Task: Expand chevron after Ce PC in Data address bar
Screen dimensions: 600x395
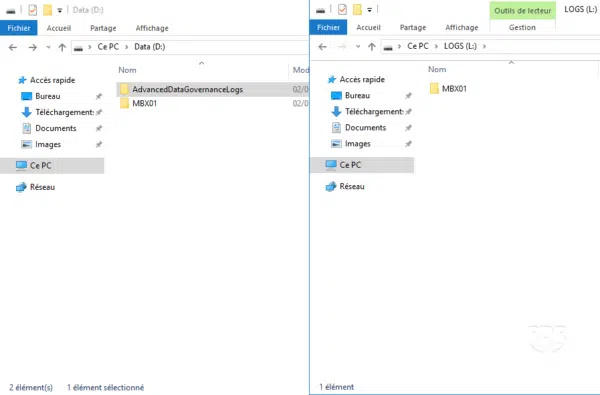Action: tap(127, 47)
